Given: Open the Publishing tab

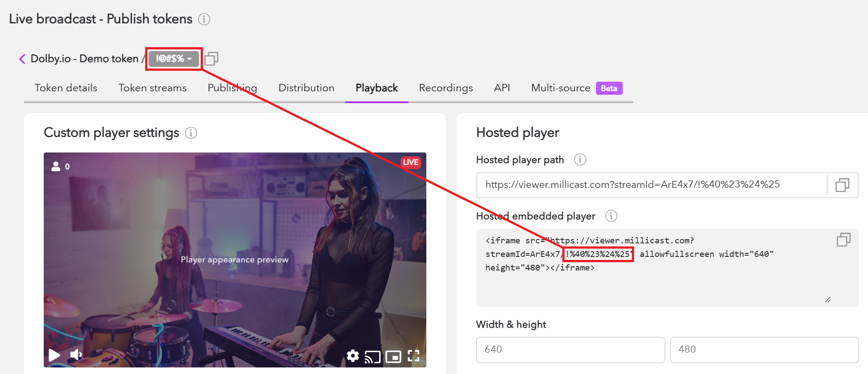Looking at the screenshot, I should [232, 88].
